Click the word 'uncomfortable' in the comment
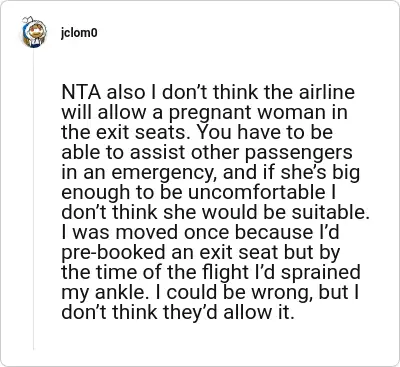The width and height of the screenshot is (400, 367). pyautogui.click(x=257, y=192)
